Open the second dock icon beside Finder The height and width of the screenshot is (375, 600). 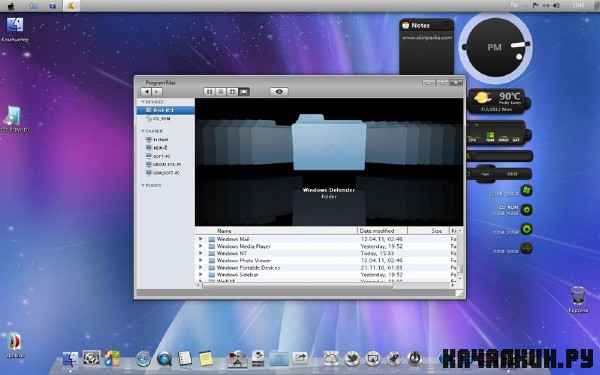point(91,358)
